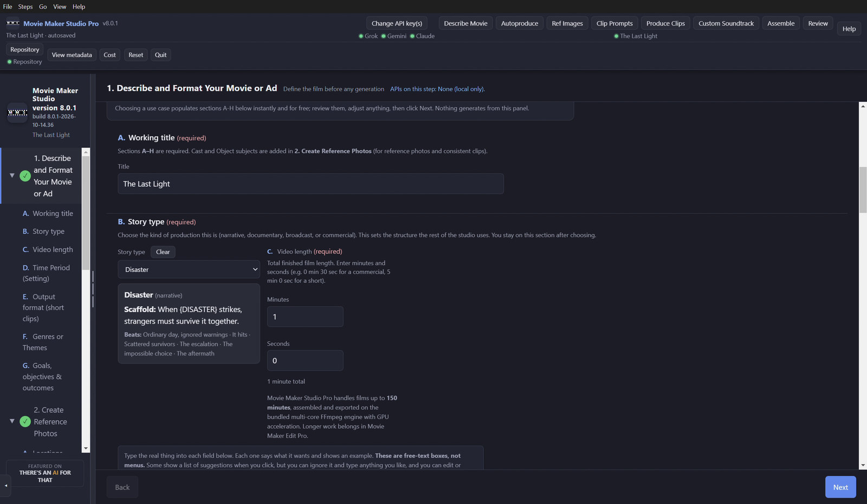Click the main panel vertical scrollbar thumb
Image resolution: width=867 pixels, height=504 pixels.
863,190
